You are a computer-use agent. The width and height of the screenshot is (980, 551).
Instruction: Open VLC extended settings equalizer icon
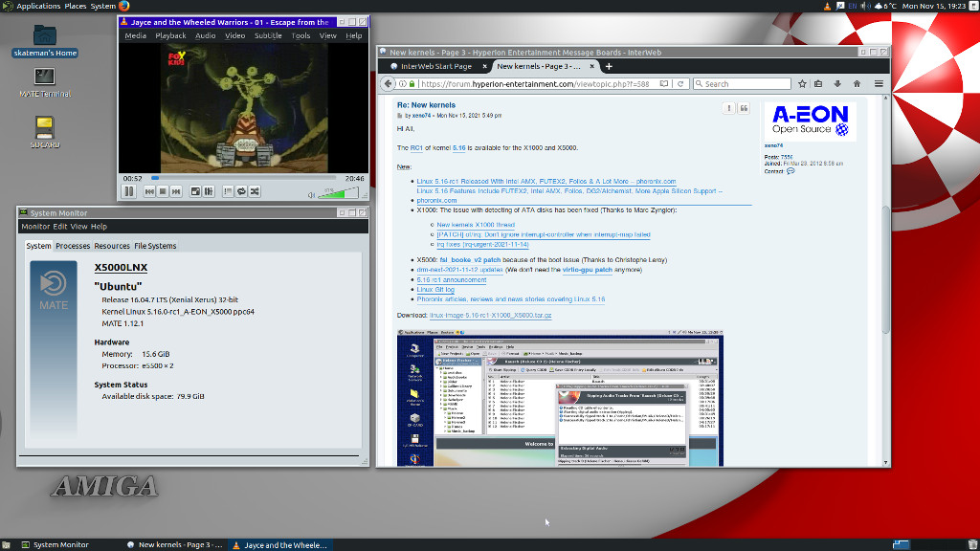(209, 191)
